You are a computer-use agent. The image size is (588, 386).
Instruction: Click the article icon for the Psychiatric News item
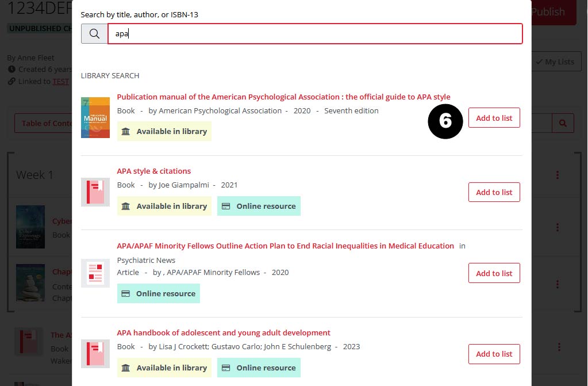[x=95, y=273]
